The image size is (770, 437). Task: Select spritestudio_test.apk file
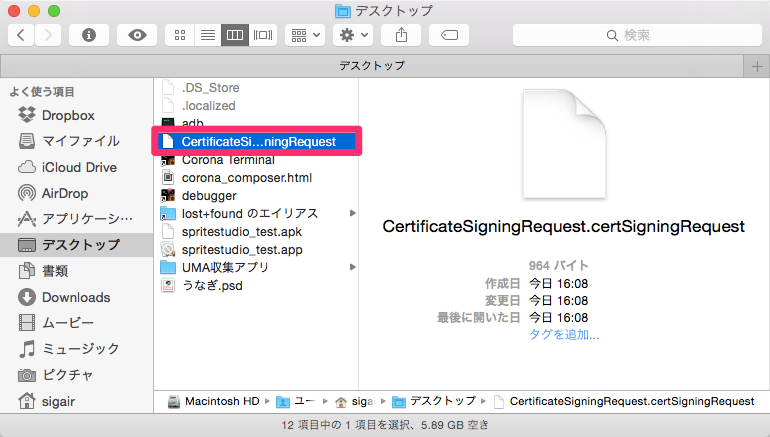(x=242, y=231)
